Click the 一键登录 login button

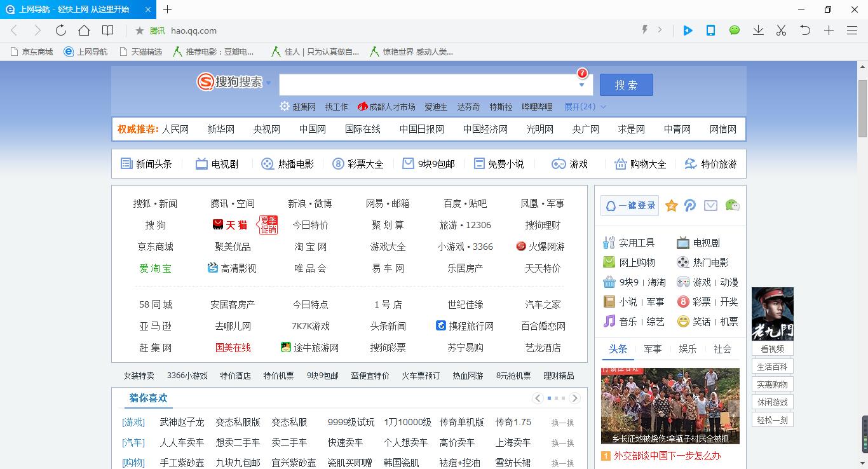point(630,205)
